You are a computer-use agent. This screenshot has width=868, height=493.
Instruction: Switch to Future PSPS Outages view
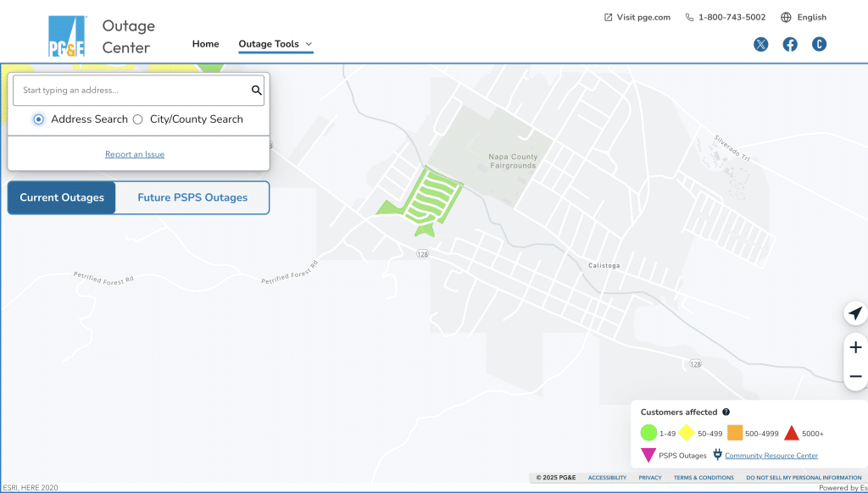[192, 197]
